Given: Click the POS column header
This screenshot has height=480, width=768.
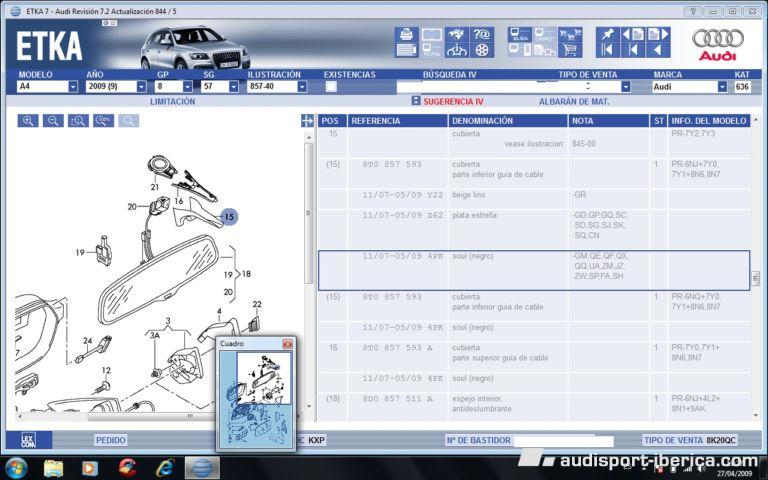Looking at the screenshot, I should coord(332,121).
